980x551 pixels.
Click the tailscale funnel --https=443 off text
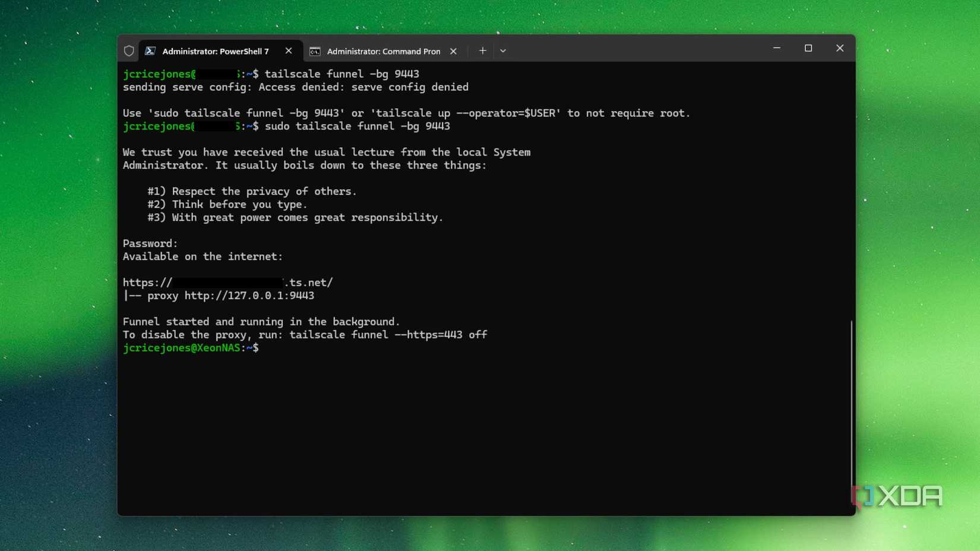(388, 334)
